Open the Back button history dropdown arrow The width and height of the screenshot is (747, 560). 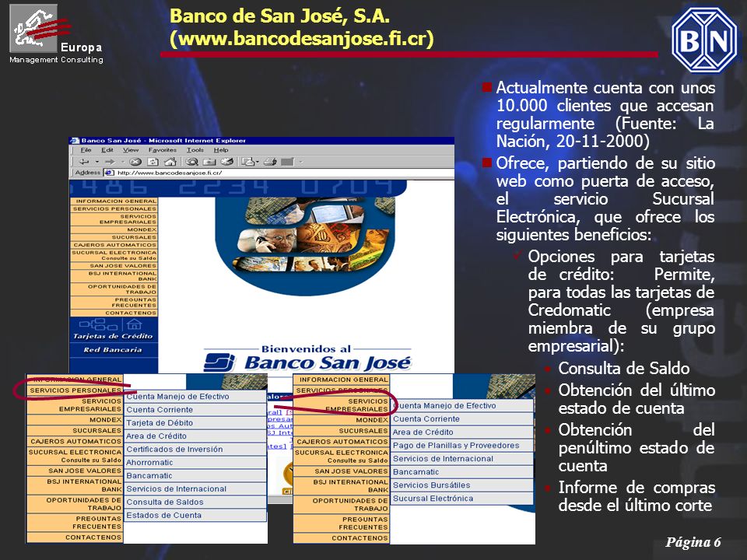(x=96, y=162)
